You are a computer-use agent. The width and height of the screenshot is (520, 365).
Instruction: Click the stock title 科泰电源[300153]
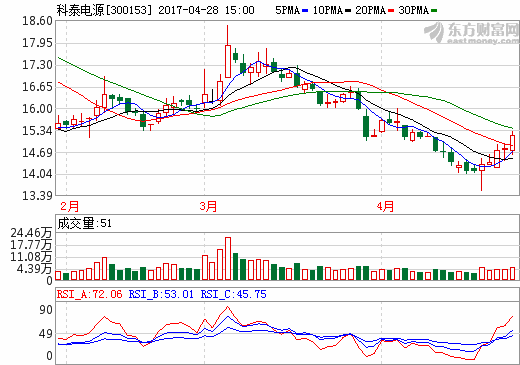pyautogui.click(x=104, y=10)
